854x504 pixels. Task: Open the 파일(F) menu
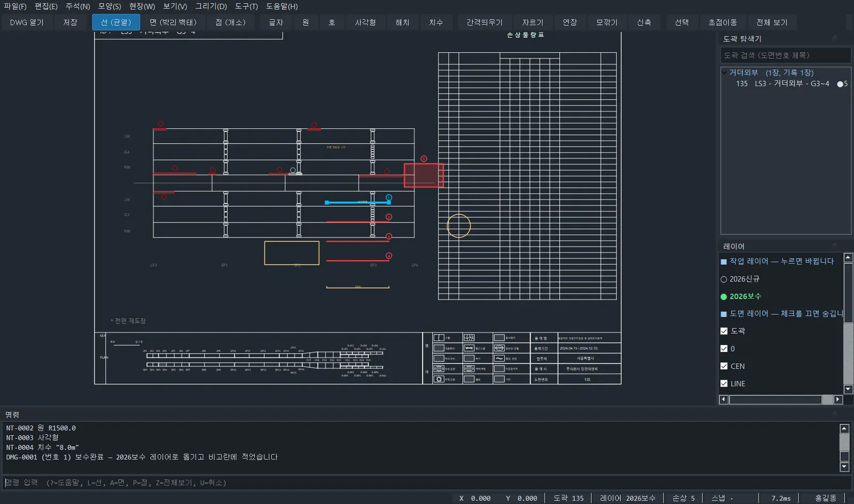15,6
